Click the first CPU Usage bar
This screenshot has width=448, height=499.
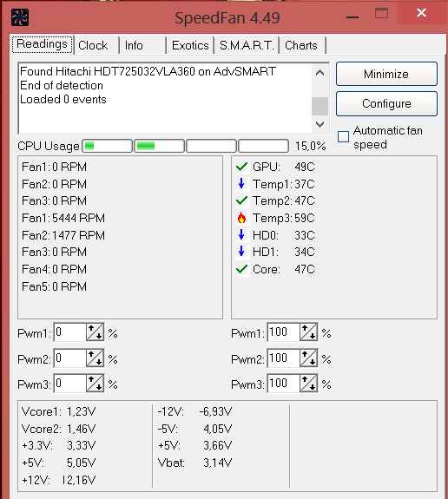(108, 146)
